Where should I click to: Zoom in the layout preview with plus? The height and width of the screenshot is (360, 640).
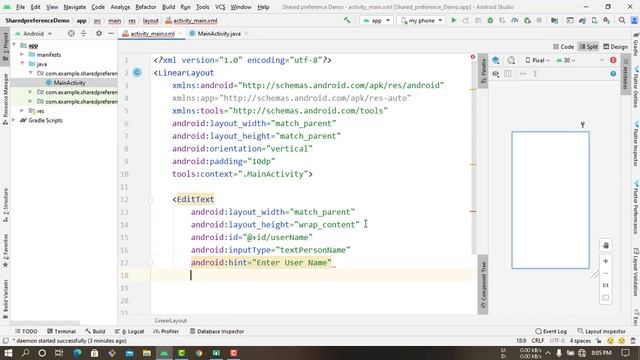606,261
